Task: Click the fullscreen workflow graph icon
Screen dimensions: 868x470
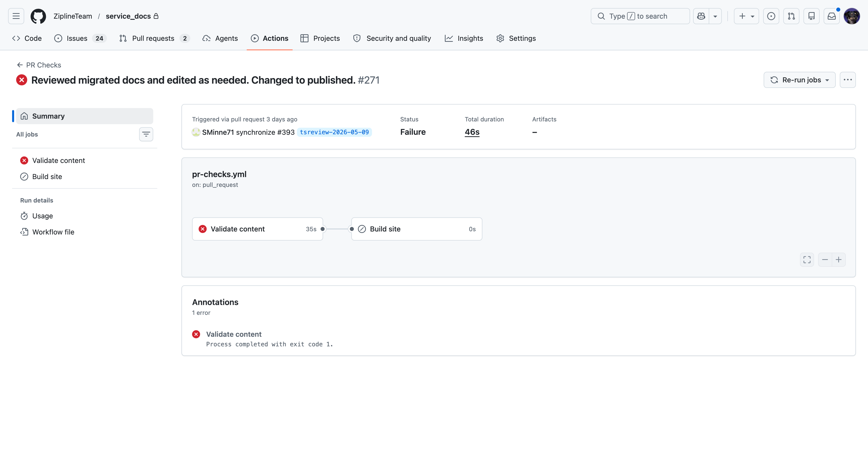Action: [x=807, y=260]
